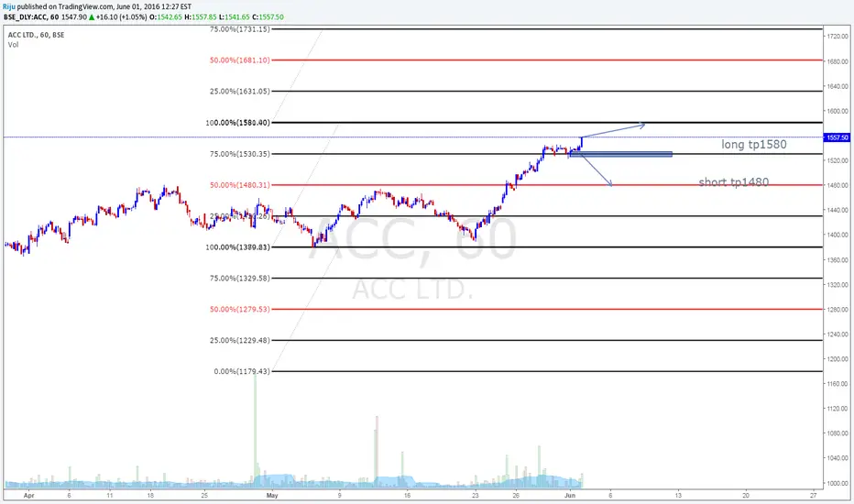Image resolution: width=854 pixels, height=504 pixels.
Task: Click date 25 on the time axis
Action: point(204,495)
